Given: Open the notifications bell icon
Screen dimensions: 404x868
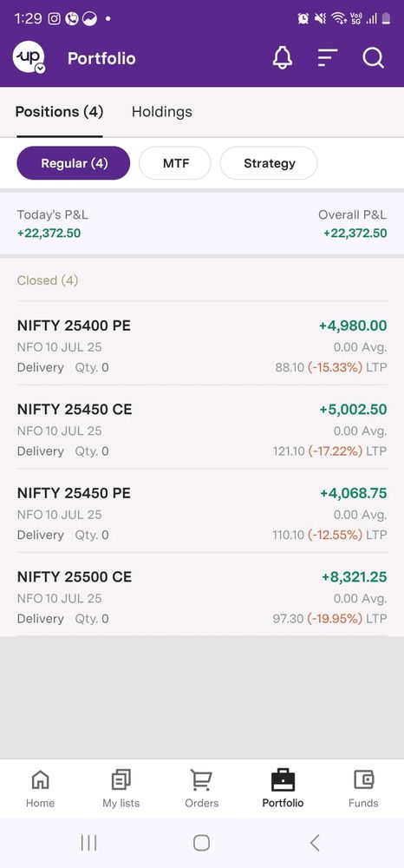Looking at the screenshot, I should pyautogui.click(x=283, y=58).
